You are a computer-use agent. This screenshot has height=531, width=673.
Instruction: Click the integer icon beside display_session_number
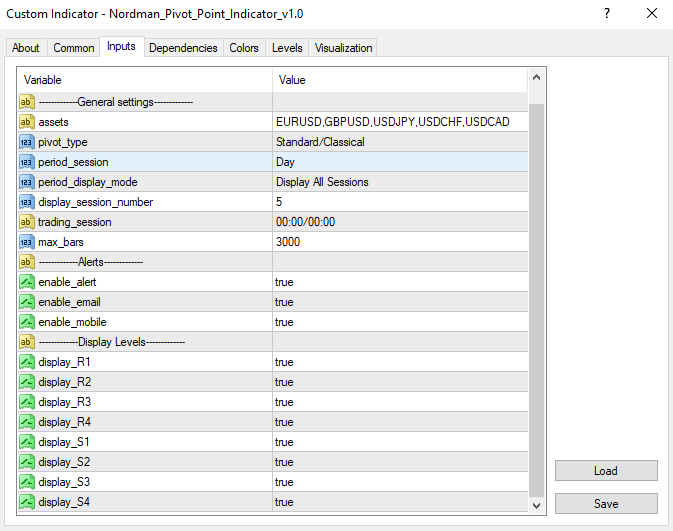coord(27,202)
